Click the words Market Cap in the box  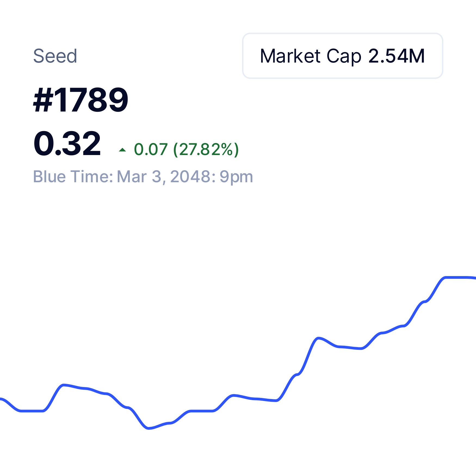click(x=311, y=56)
